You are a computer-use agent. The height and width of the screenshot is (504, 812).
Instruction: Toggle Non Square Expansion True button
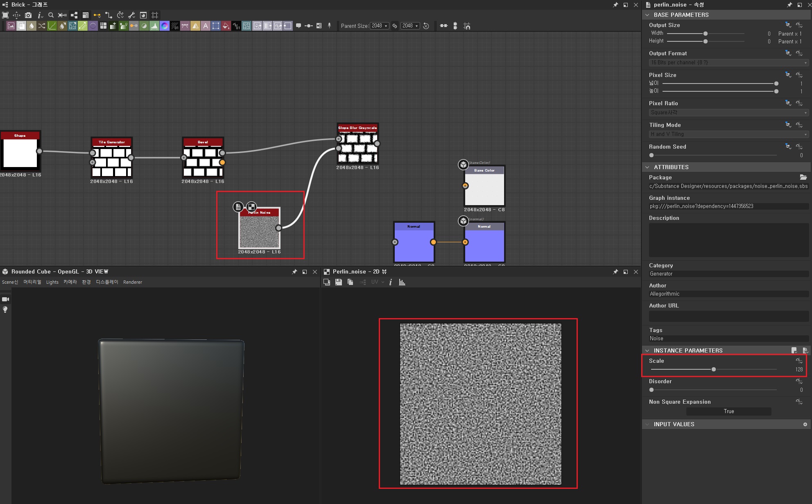tap(728, 411)
